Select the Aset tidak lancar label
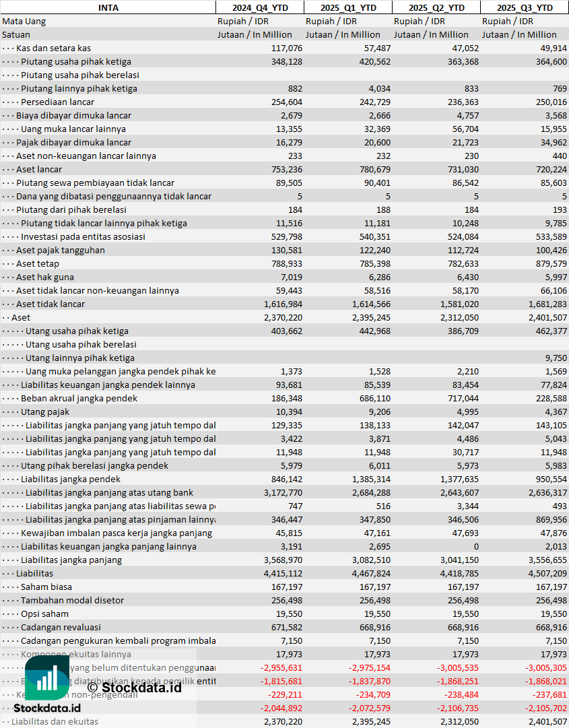569x728 pixels. point(51,304)
